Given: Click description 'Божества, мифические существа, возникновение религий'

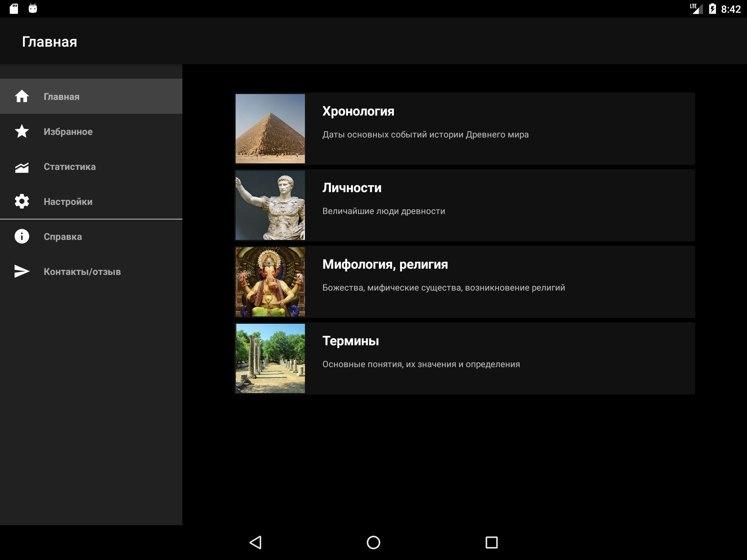Looking at the screenshot, I should click(x=444, y=288).
